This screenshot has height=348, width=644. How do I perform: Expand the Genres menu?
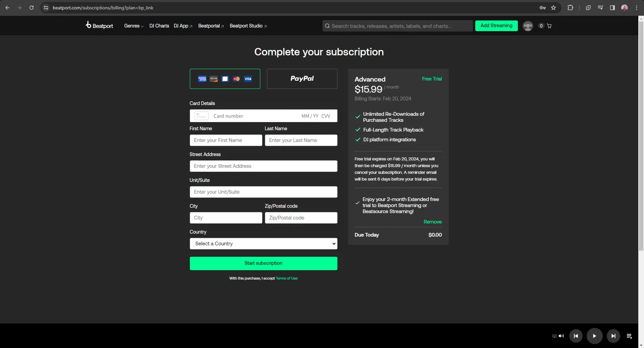134,26
